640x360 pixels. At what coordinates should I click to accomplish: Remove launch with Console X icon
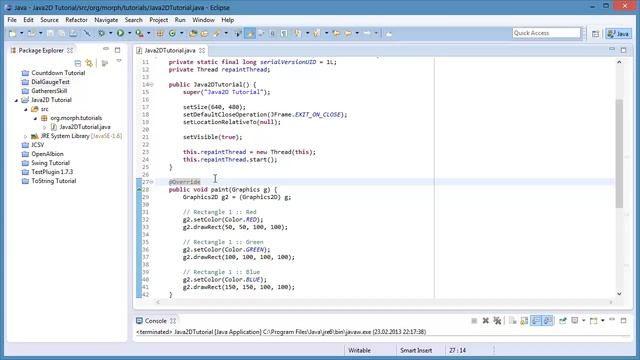(x=486, y=321)
